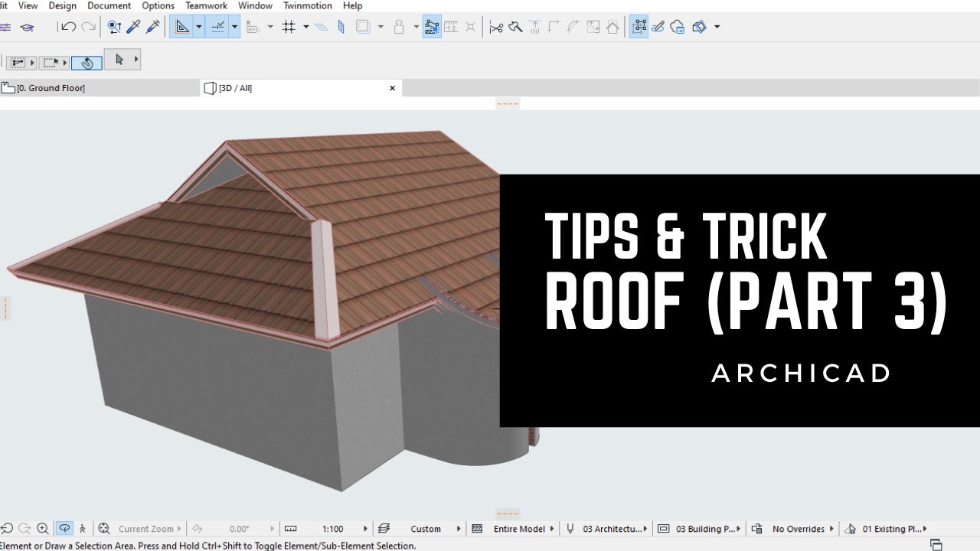Open the Options menu

click(158, 5)
